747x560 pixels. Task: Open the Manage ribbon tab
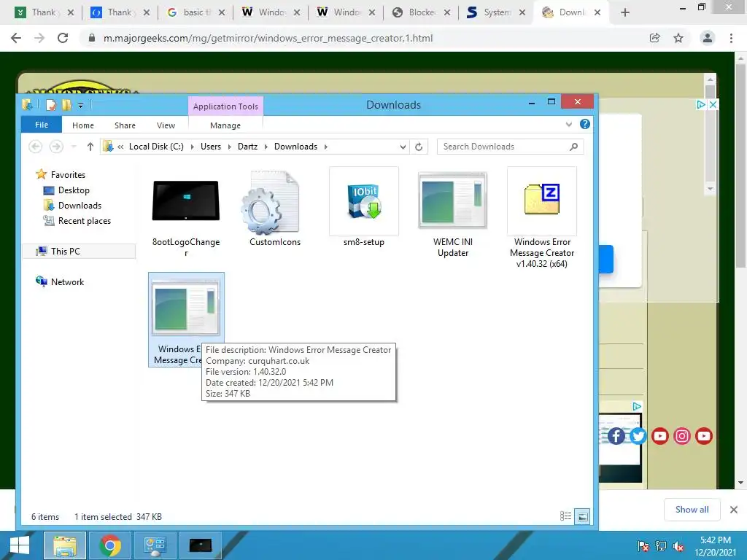pyautogui.click(x=225, y=125)
